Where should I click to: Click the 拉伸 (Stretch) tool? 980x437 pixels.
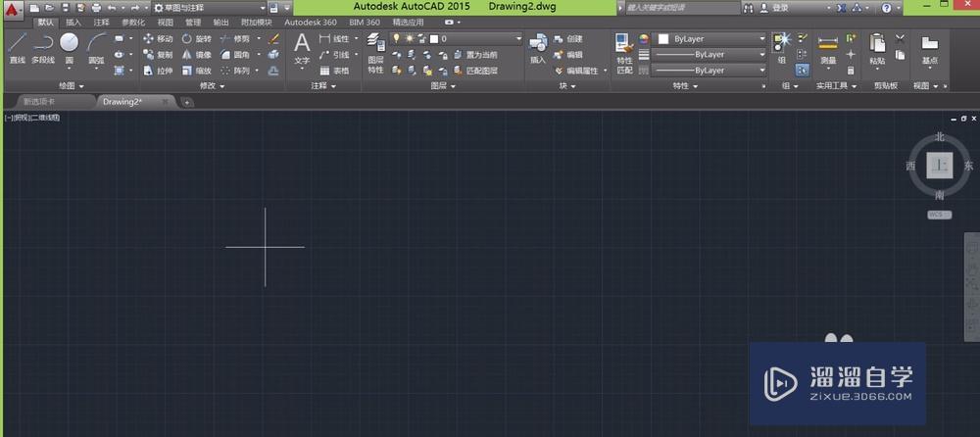tap(158, 72)
